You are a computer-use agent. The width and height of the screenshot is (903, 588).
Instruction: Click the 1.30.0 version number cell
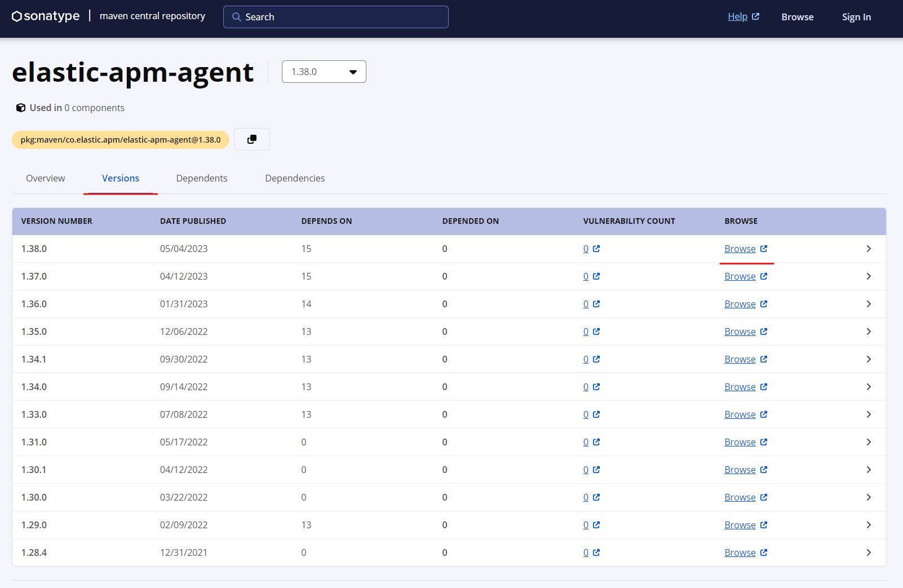34,497
